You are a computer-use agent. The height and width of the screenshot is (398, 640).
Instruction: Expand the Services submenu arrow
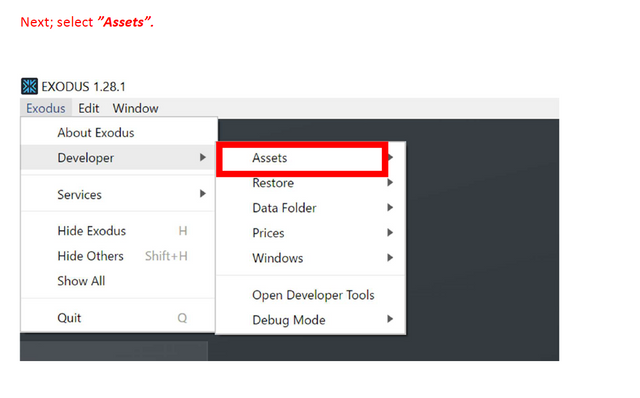point(203,193)
